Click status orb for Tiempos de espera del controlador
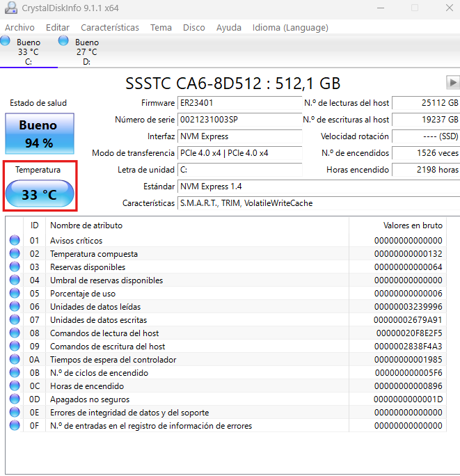 coord(15,359)
